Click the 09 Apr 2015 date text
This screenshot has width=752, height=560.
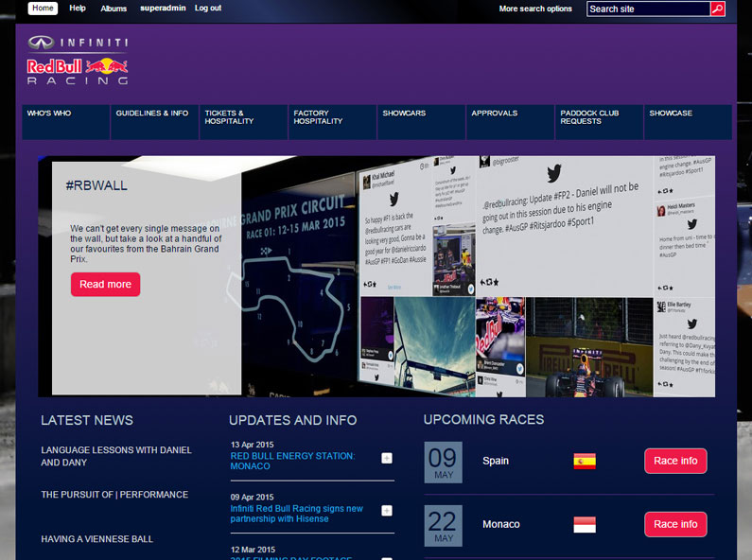(x=252, y=498)
